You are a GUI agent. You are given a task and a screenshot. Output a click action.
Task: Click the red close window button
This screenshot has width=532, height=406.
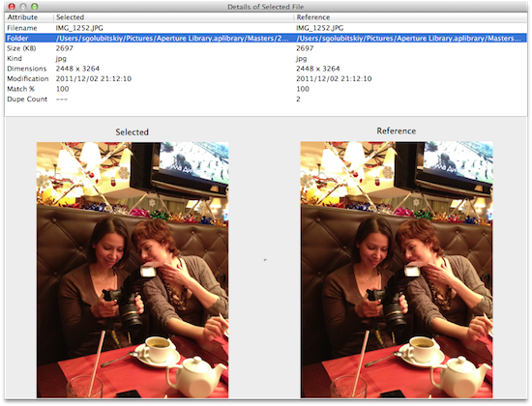(x=12, y=7)
